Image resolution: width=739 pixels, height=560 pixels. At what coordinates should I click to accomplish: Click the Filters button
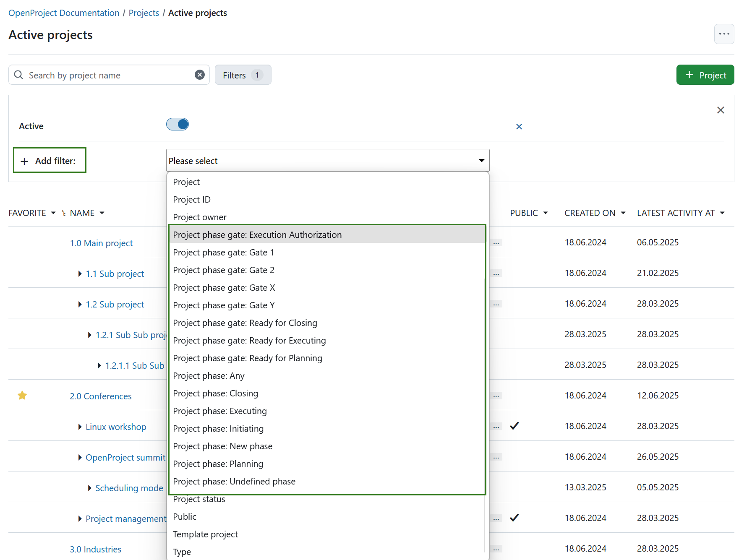pos(243,75)
